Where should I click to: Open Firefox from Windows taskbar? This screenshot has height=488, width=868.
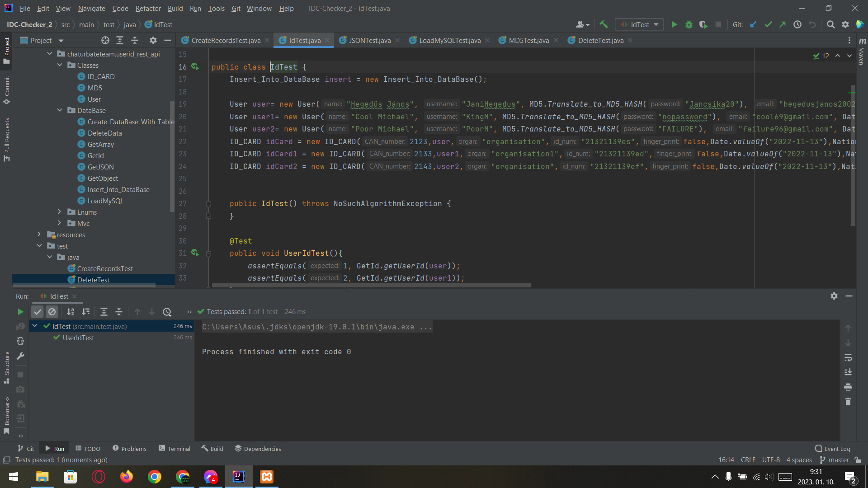[127, 477]
